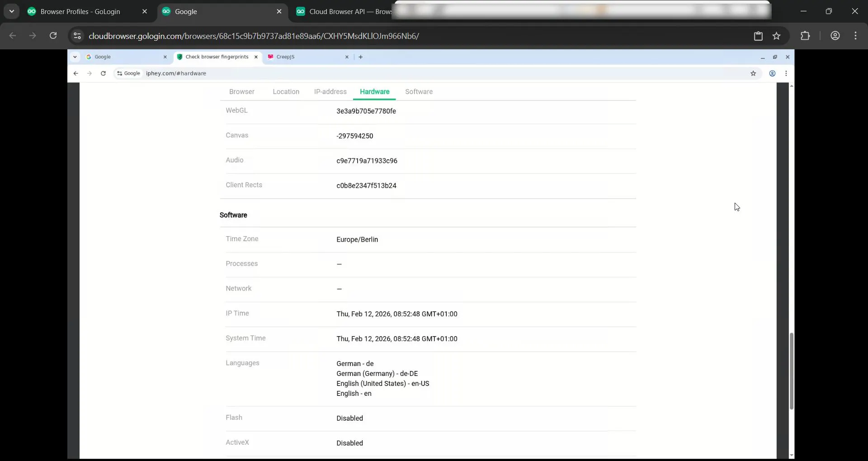Open the Browser section tab
Viewport: 868px width, 461px height.
pos(242,91)
